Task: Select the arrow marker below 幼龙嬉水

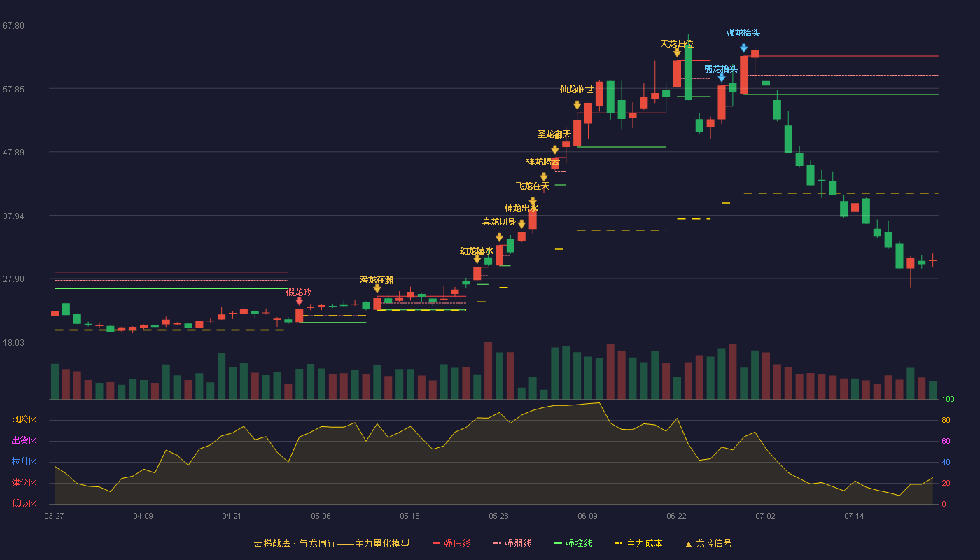Action: click(x=477, y=260)
